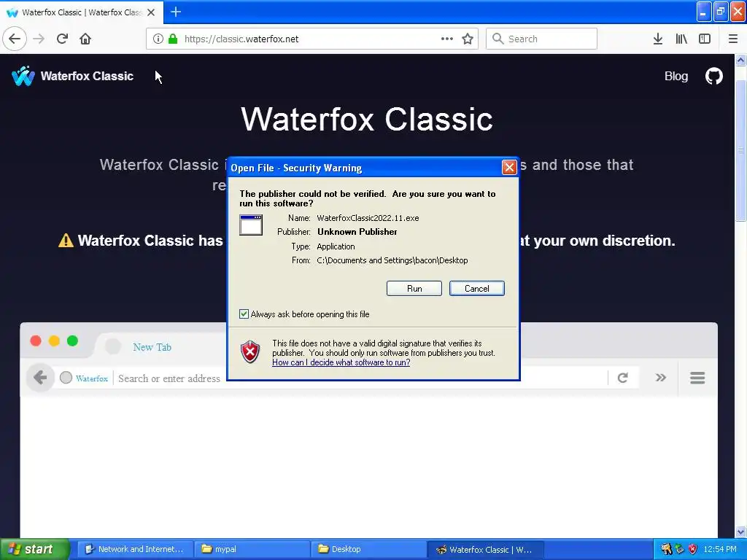Open the Windows Start menu
Screen dimensions: 747x560
(34, 549)
